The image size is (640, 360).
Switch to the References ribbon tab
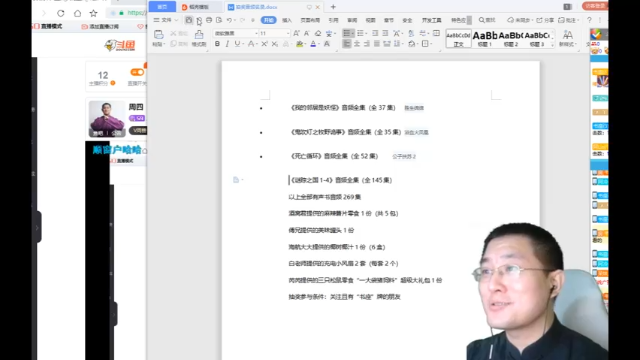(333, 20)
